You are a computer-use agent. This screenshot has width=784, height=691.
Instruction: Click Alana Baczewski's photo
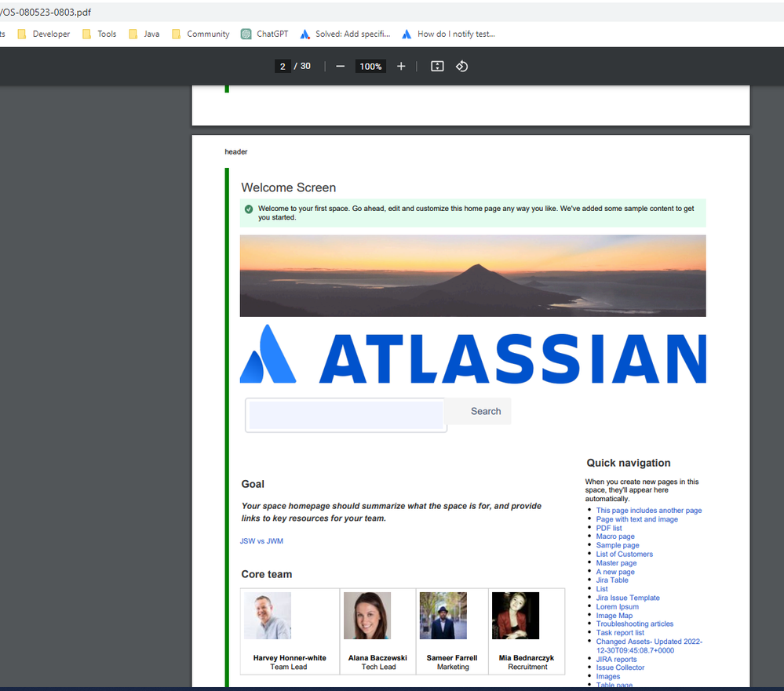(367, 616)
